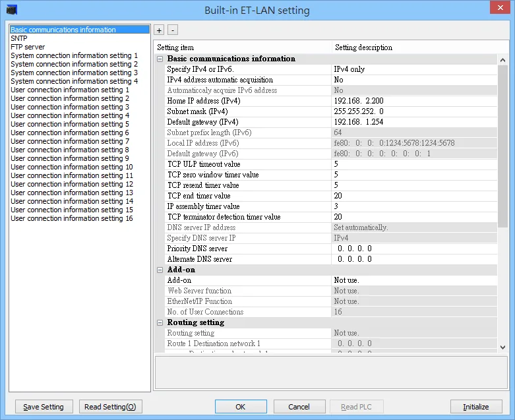Click the Cancel button
Viewport: 515px width, 420px height.
299,407
